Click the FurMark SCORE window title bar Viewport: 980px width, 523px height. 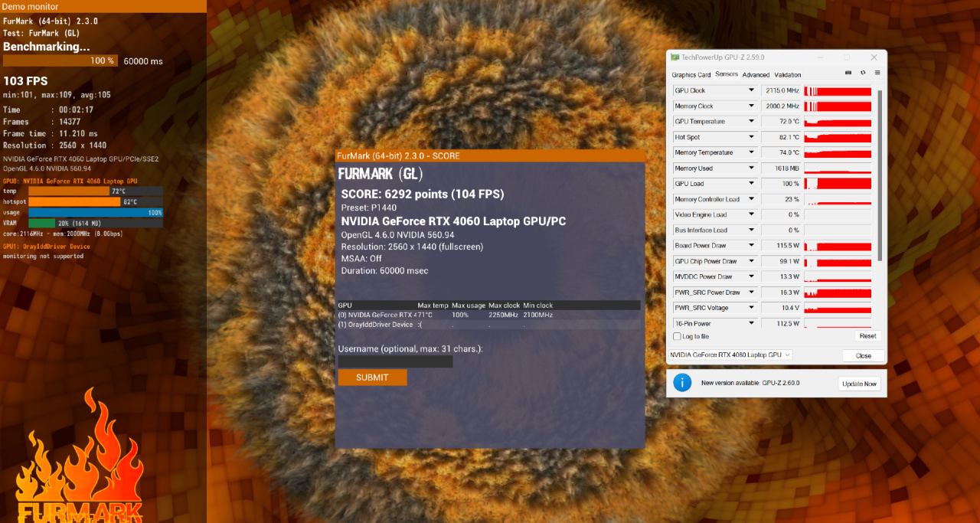pos(490,155)
